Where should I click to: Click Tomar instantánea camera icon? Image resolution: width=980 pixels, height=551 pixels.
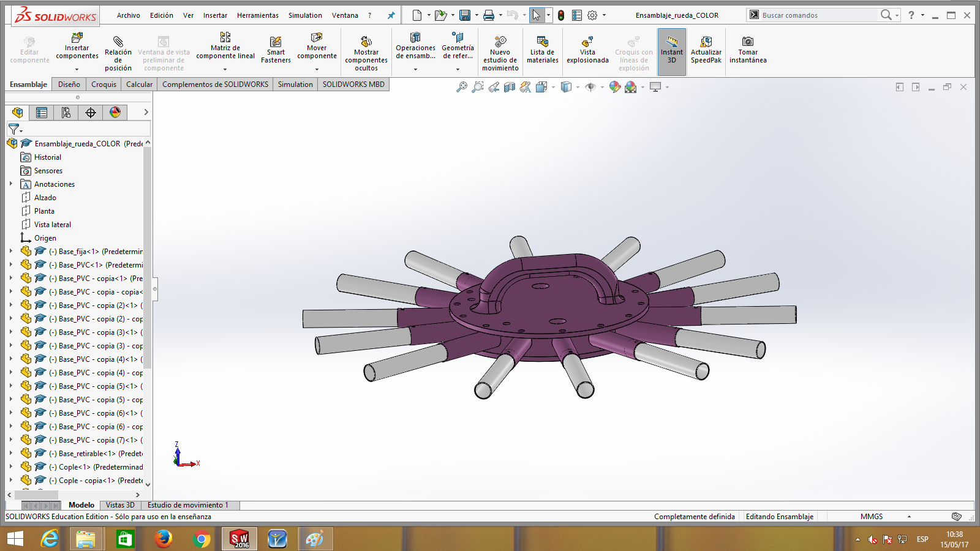pyautogui.click(x=748, y=42)
